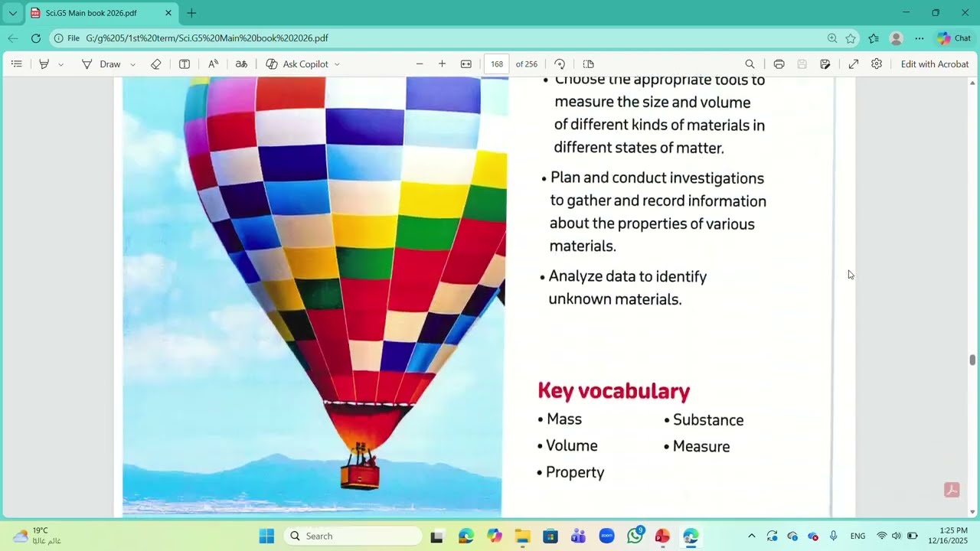Zoom in with the plus button
The height and width of the screenshot is (551, 980).
[x=442, y=64]
